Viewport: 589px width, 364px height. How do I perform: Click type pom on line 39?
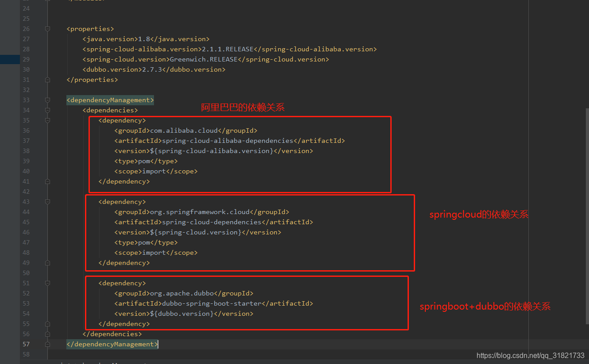tap(146, 161)
